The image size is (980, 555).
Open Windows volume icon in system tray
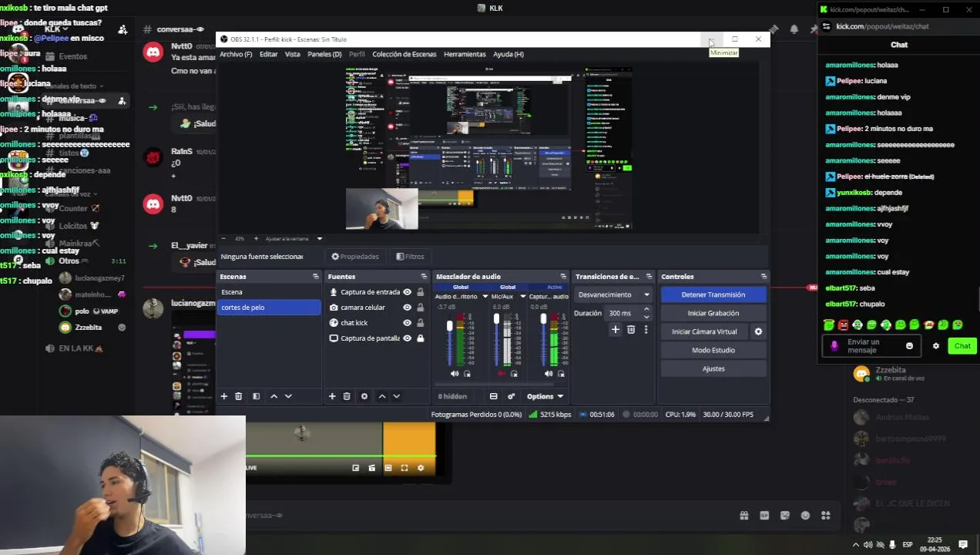pos(868,545)
